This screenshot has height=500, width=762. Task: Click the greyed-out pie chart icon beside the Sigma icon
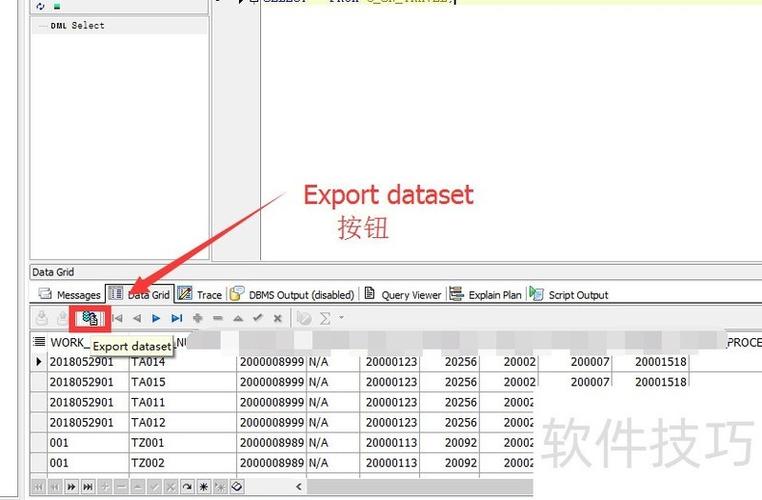304,318
